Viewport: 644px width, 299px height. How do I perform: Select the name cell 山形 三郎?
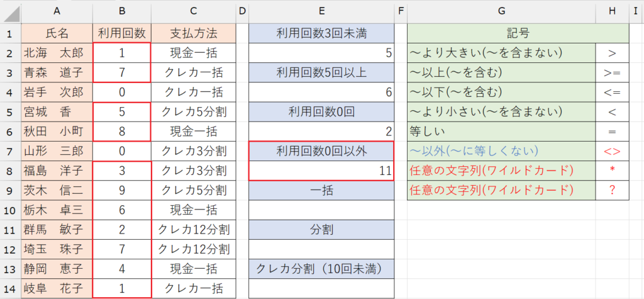point(57,151)
